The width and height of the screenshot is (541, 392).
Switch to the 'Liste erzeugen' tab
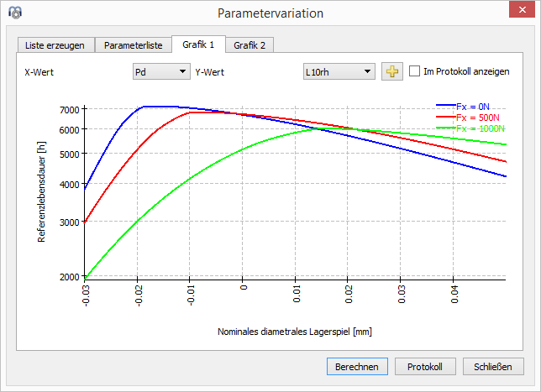point(55,45)
